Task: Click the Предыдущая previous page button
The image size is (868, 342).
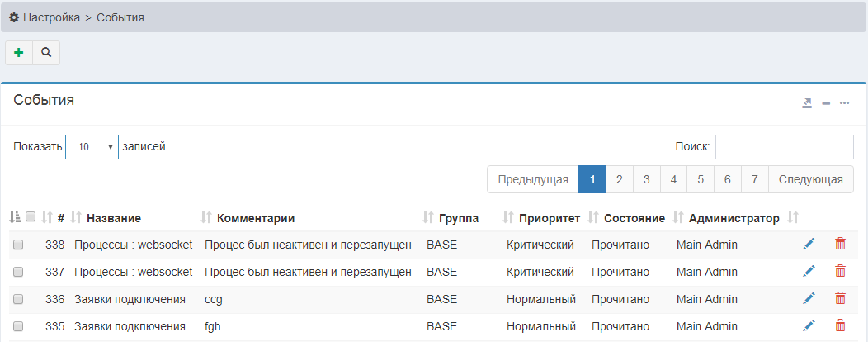Action: 533,179
